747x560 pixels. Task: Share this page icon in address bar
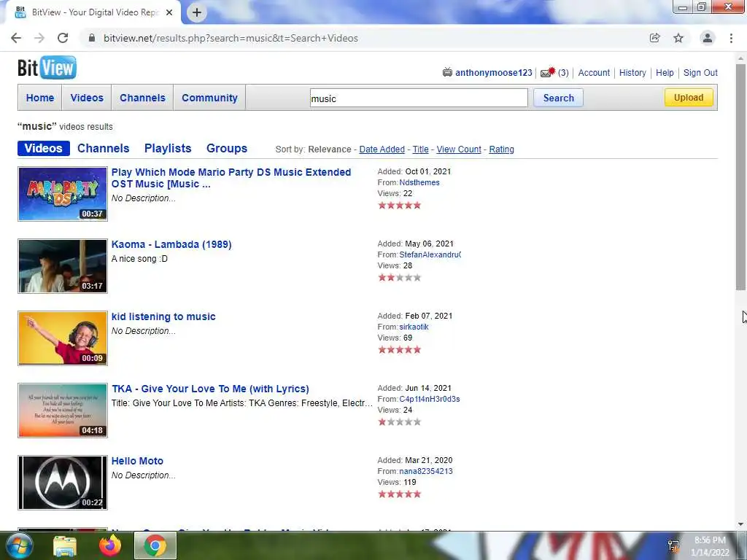[654, 38]
